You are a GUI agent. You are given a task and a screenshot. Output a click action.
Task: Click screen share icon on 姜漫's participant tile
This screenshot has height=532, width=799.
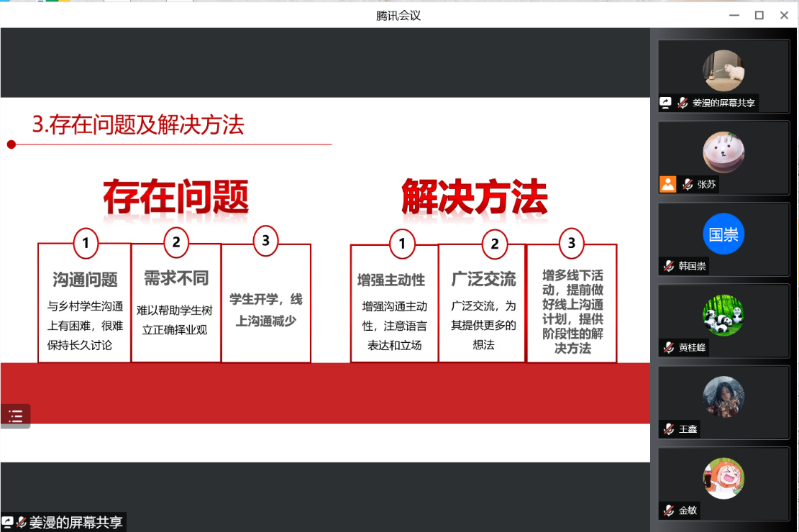pyautogui.click(x=666, y=103)
